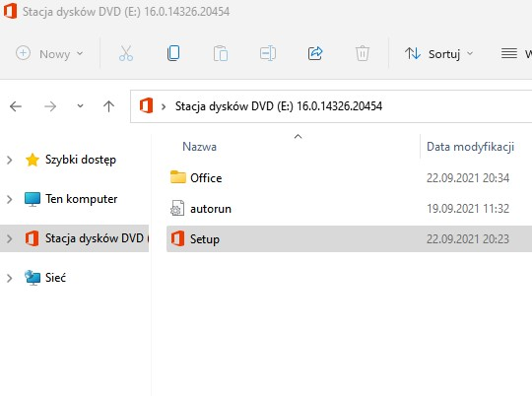
Task: Sort by the Nazwa column header
Action: tap(199, 147)
